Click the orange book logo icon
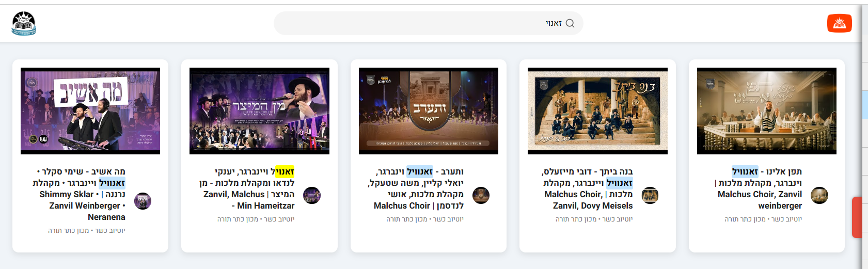868x269 pixels. click(839, 23)
